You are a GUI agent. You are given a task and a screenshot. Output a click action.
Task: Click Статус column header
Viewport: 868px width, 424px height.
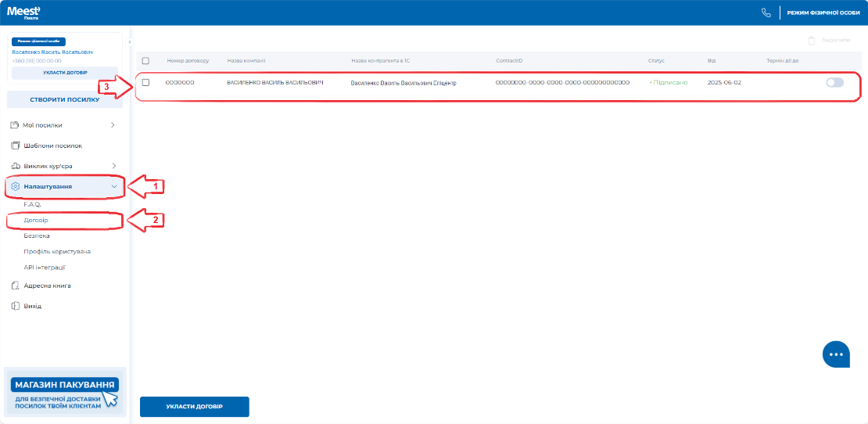click(656, 60)
